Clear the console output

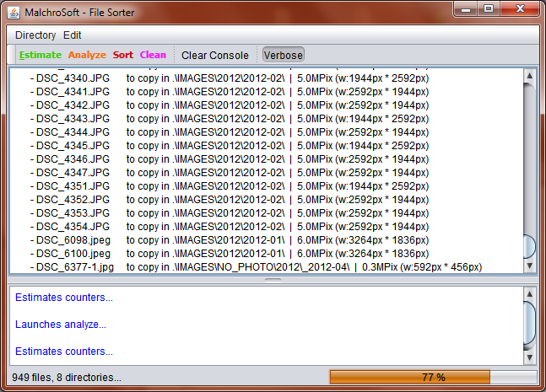pos(215,56)
